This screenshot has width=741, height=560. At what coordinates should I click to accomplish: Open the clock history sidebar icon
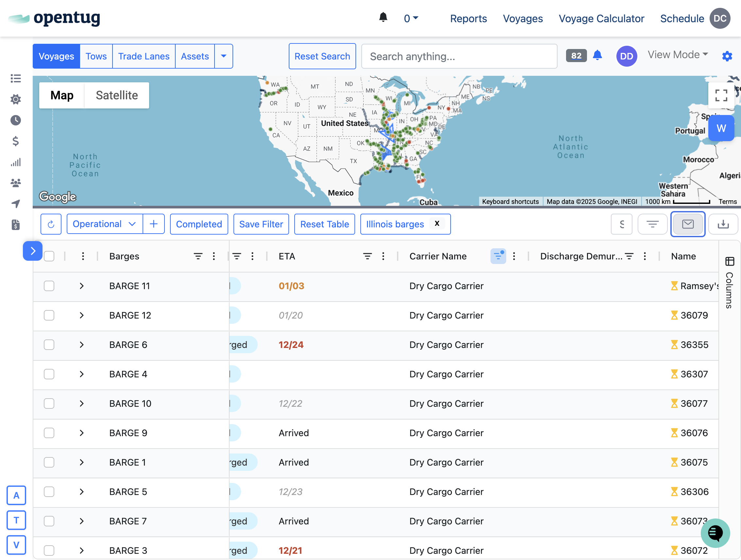click(x=15, y=120)
